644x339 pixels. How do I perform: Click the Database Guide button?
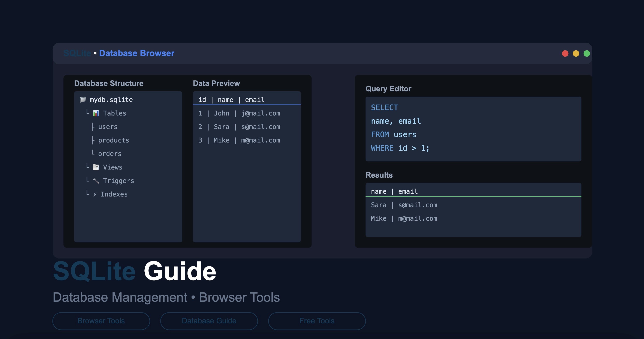point(209,321)
